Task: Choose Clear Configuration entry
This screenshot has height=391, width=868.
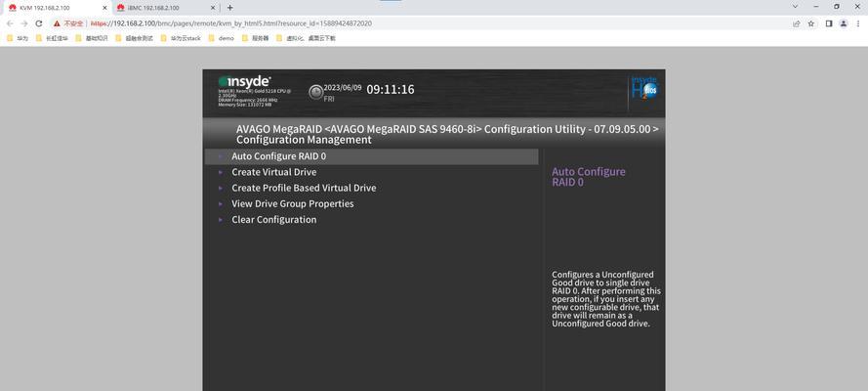Action: [274, 220]
